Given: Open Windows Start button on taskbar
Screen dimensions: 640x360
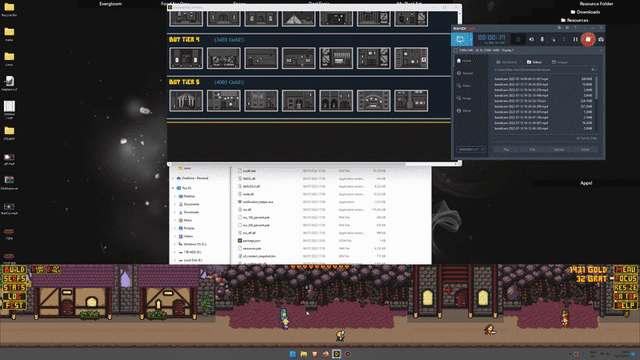Looking at the screenshot, I should point(293,354).
